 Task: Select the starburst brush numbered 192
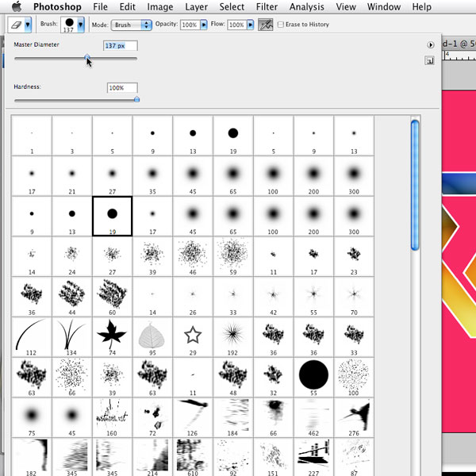click(x=232, y=334)
